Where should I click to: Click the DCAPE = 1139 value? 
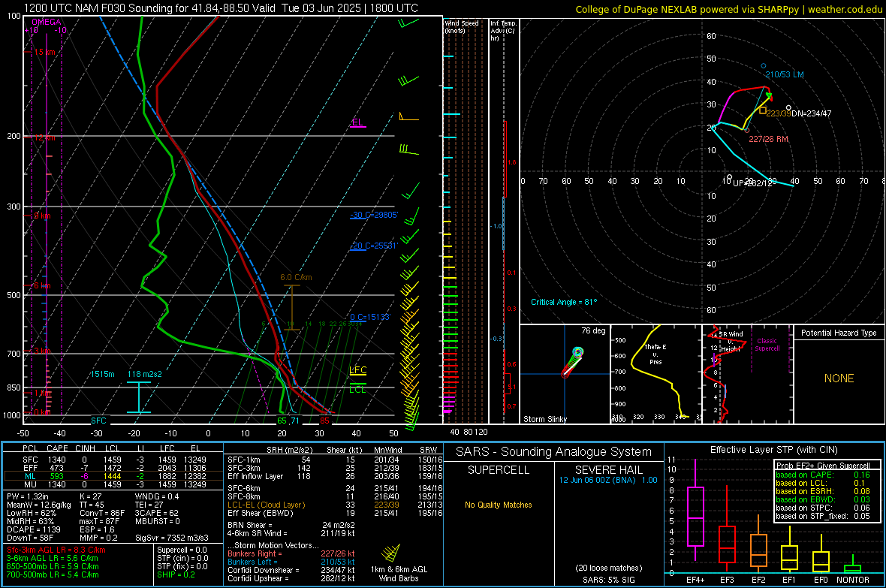[33, 529]
